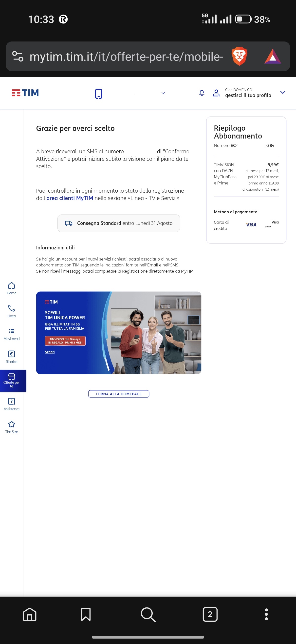This screenshot has width=296, height=644.
Task: Open TIM Unica Power promo banner
Action: (119, 333)
